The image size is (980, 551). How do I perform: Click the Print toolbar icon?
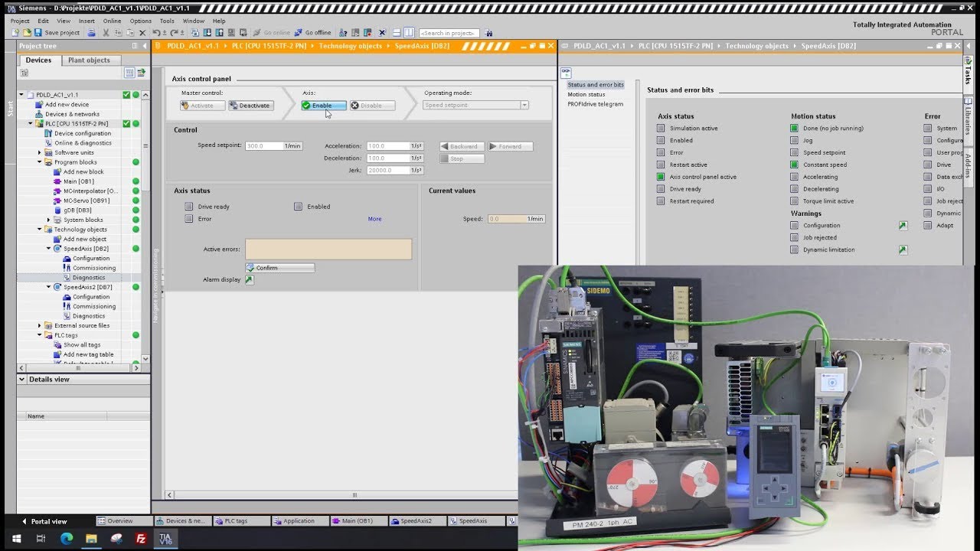coord(92,33)
